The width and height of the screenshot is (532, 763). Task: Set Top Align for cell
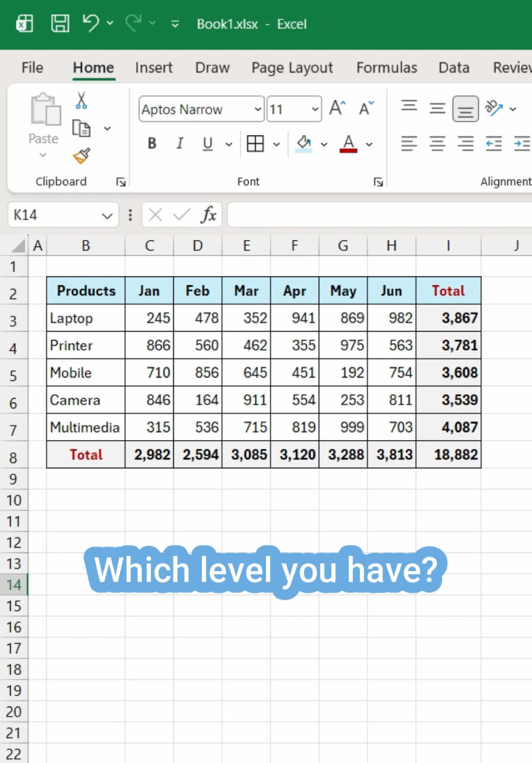click(409, 107)
